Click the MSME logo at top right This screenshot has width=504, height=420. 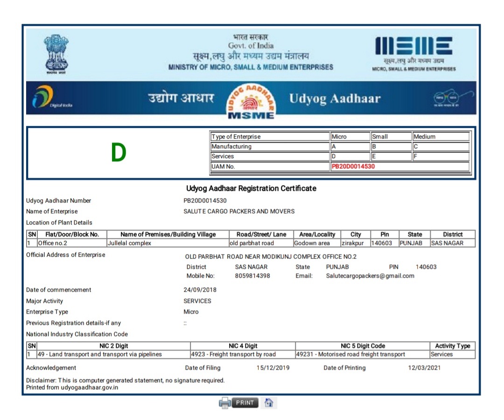point(413,54)
